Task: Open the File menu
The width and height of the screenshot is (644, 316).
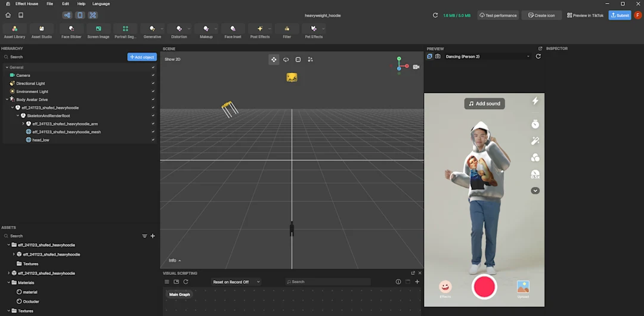Action: [x=49, y=4]
